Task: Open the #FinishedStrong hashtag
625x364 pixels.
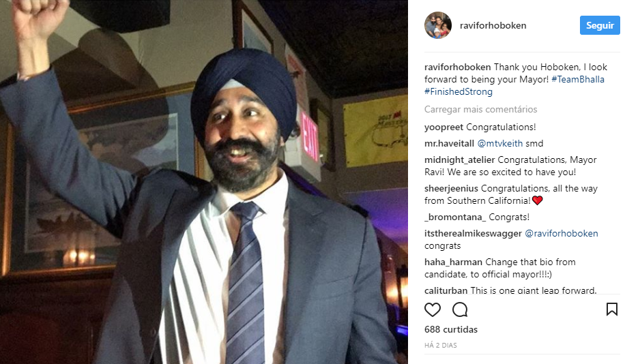Action: click(x=459, y=91)
